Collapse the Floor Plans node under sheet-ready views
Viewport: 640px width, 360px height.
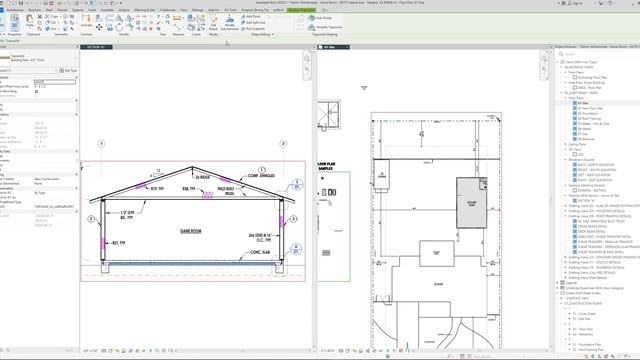[x=566, y=98]
